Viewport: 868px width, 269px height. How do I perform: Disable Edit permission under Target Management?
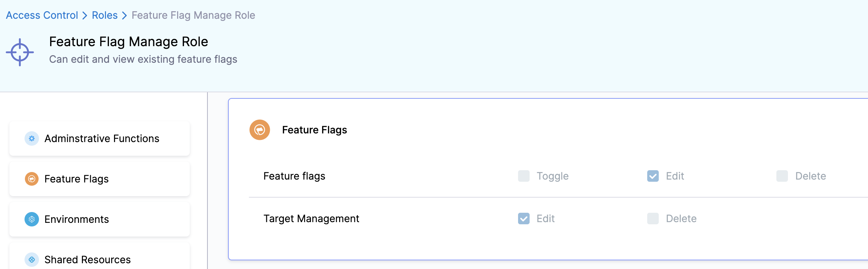[x=523, y=218]
